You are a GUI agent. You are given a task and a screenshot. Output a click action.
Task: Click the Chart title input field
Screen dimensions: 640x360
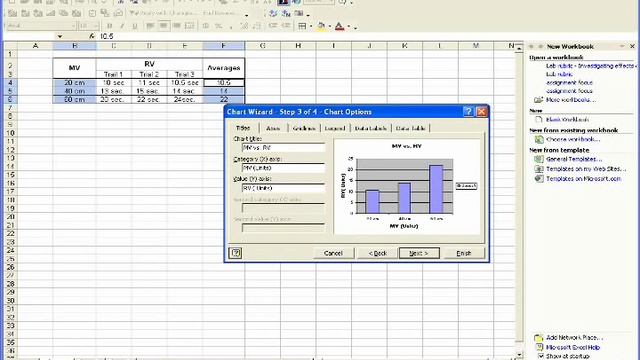pos(283,147)
